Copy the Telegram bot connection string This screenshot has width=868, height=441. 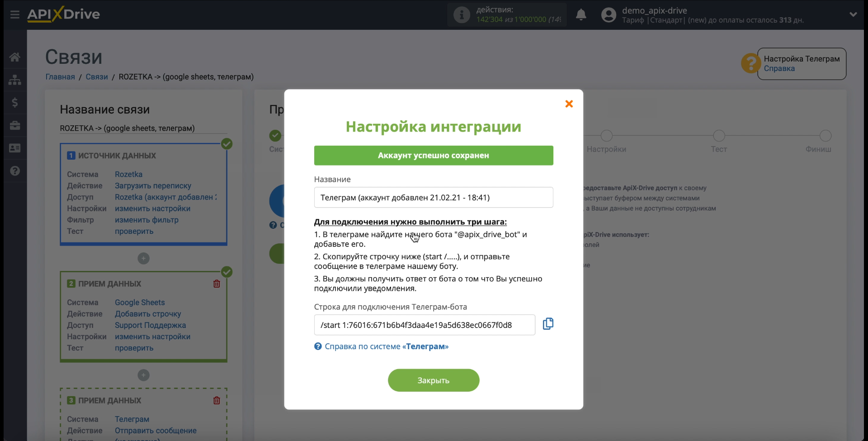(548, 324)
